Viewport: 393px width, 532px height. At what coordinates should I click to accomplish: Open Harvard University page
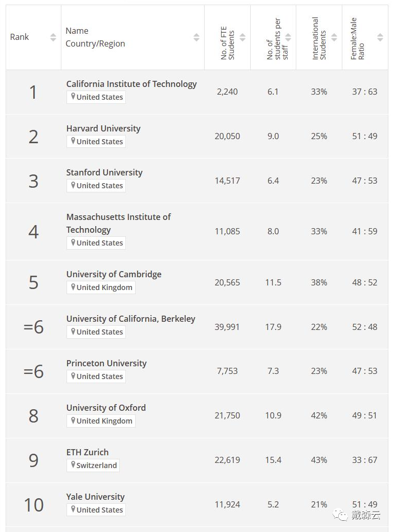click(x=103, y=128)
